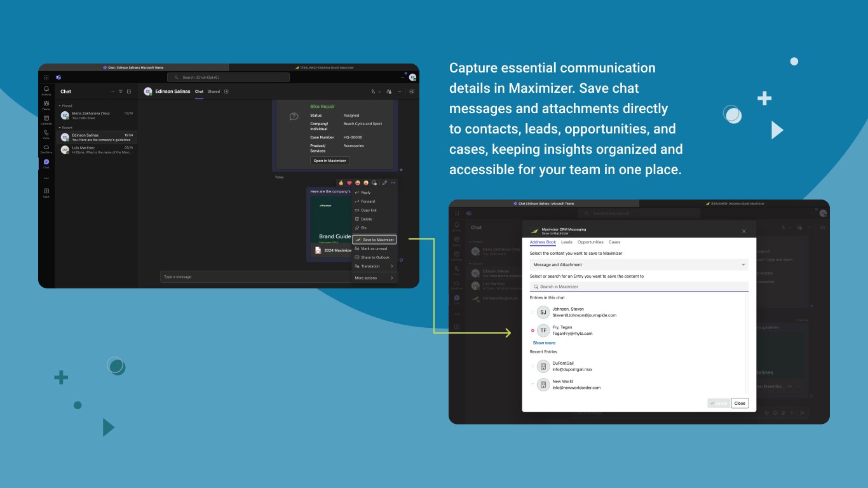The width and height of the screenshot is (868, 488).
Task: Open Activity in the left Teams sidebar
Action: [x=46, y=90]
